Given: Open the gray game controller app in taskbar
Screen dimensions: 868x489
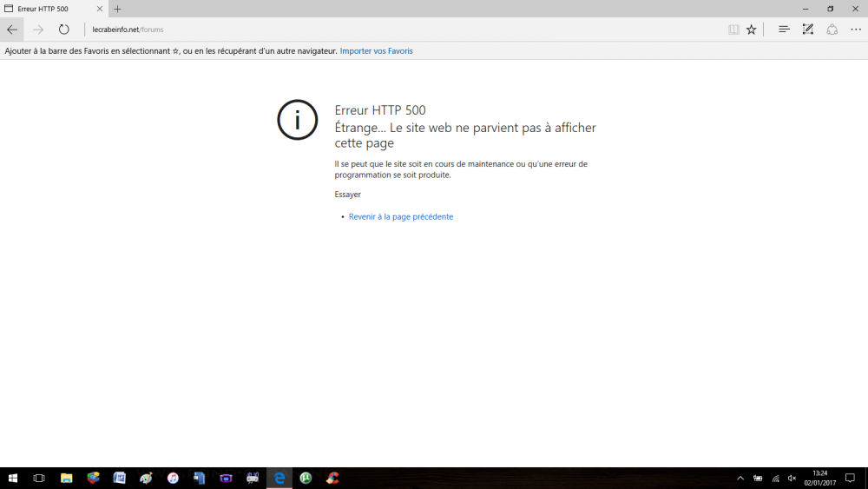Looking at the screenshot, I should [x=253, y=478].
